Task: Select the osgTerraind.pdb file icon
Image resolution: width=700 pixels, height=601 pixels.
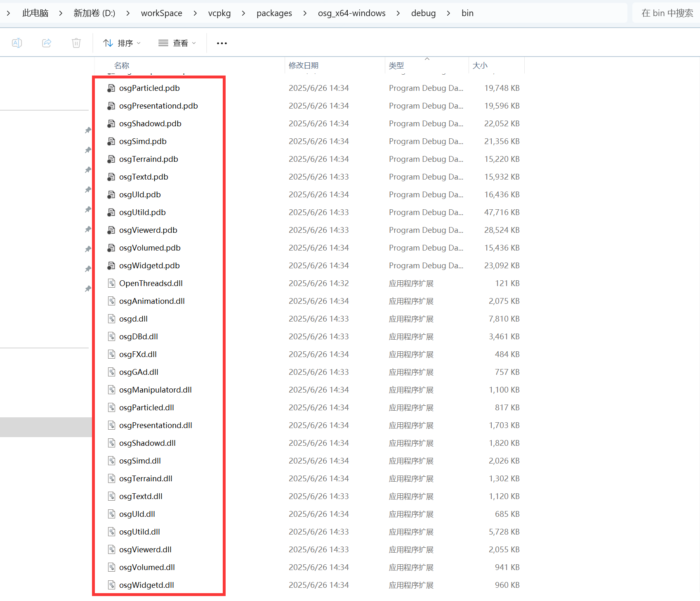Action: tap(111, 159)
